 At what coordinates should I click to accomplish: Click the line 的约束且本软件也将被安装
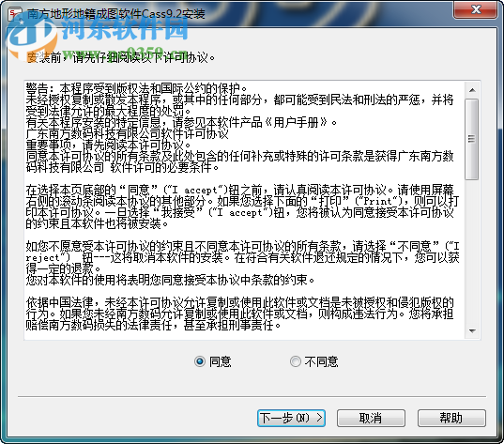coord(97,223)
